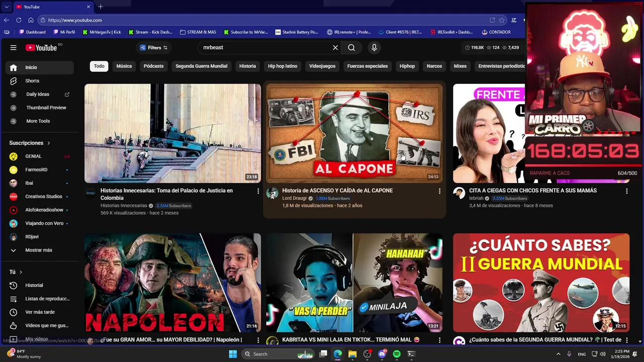Open Inicio in the sidebar

[39, 67]
